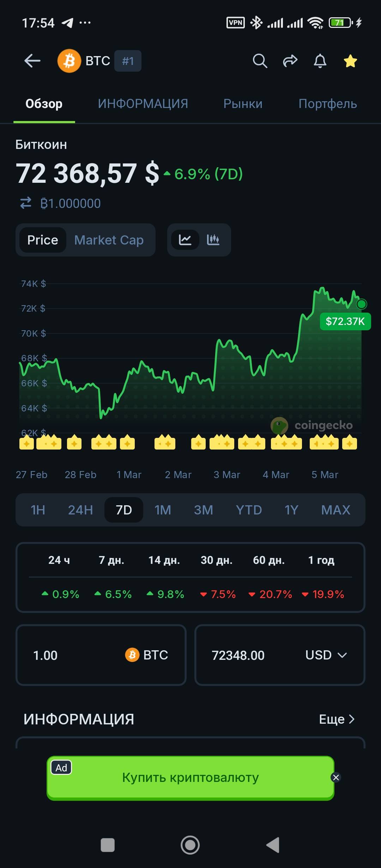Screen dimensions: 381x868
Task: Tap the share arrow icon
Action: pos(290,61)
